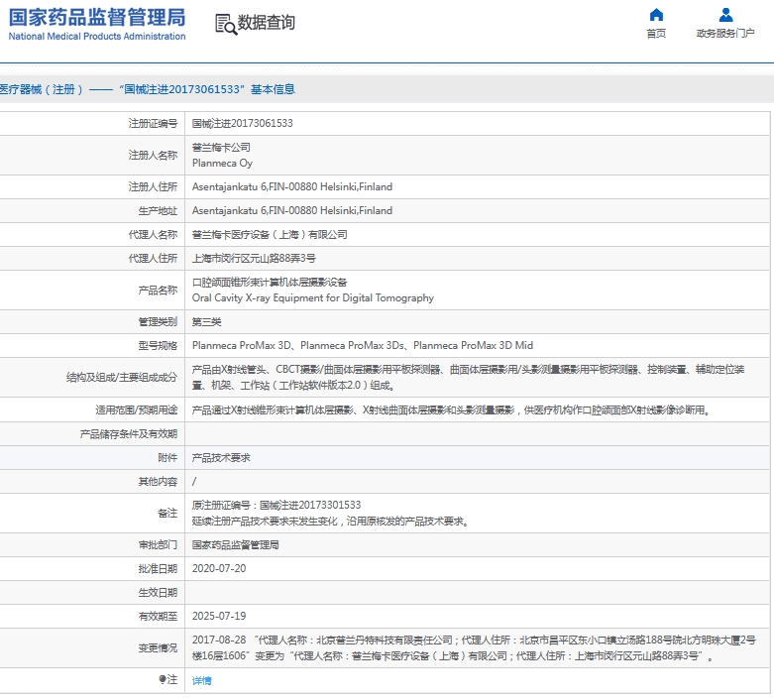Click the 适用范围 intended use description
The height and width of the screenshot is (700, 774).
[x=451, y=410]
